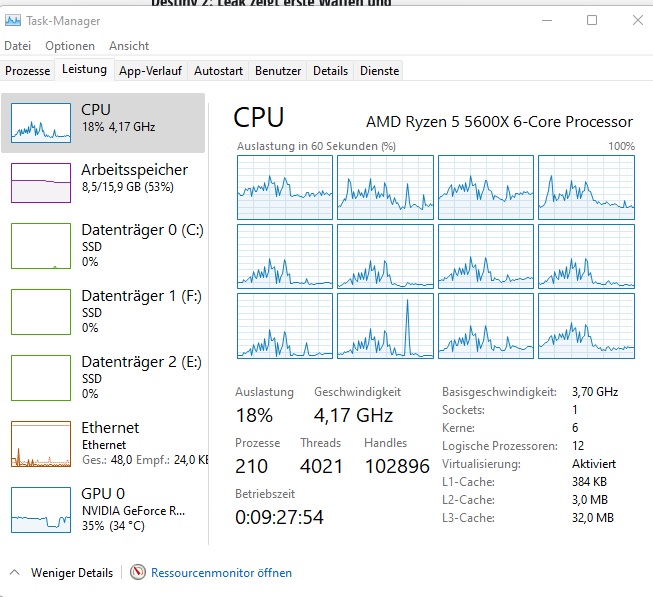Image resolution: width=653 pixels, height=597 pixels.
Task: Click the Task-Manager app icon in title bar
Action: pyautogui.click(x=12, y=20)
